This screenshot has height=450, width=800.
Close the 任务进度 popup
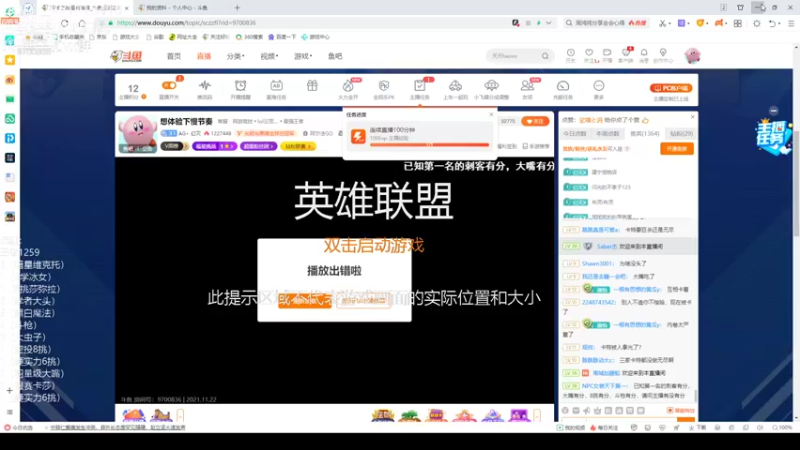point(491,114)
